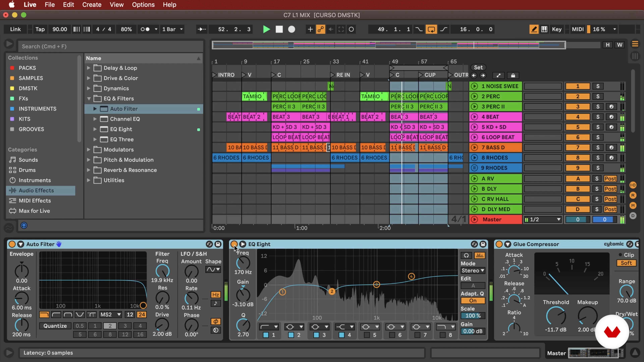This screenshot has width=644, height=362.
Task: Open the Apple menu
Action: (12, 5)
